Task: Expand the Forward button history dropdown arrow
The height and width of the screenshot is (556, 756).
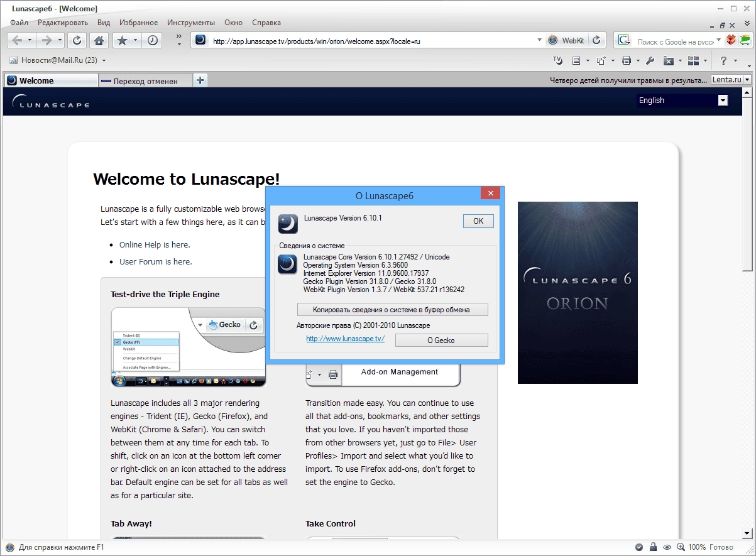Action: click(60, 40)
